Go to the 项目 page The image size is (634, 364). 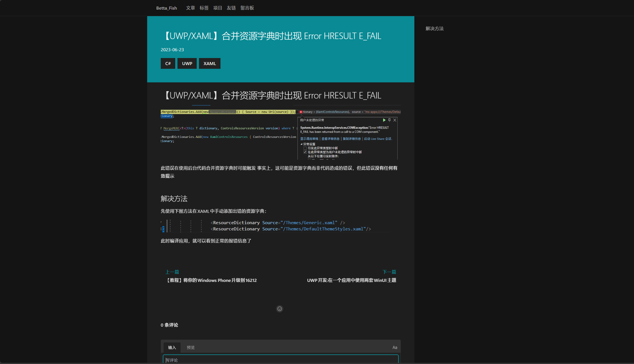218,8
